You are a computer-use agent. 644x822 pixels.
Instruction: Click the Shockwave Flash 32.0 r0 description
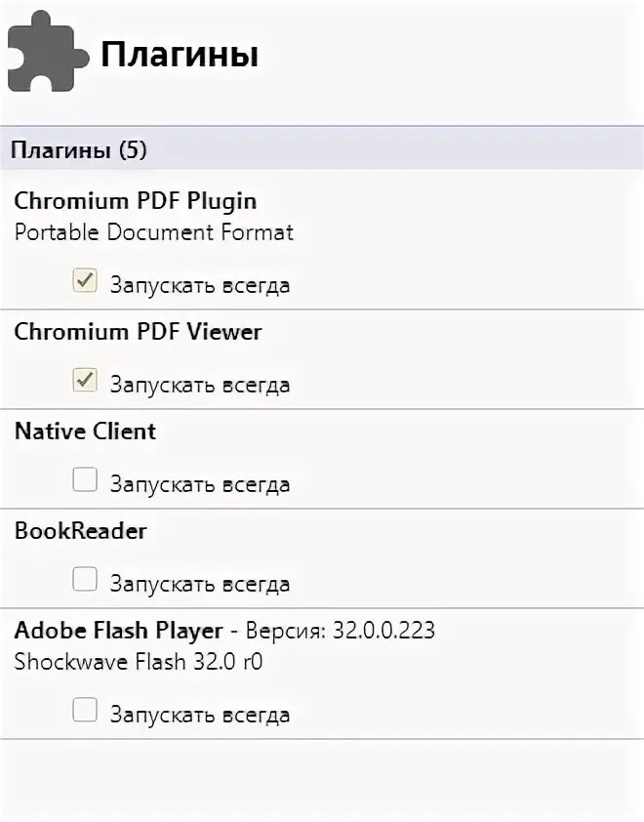click(139, 661)
